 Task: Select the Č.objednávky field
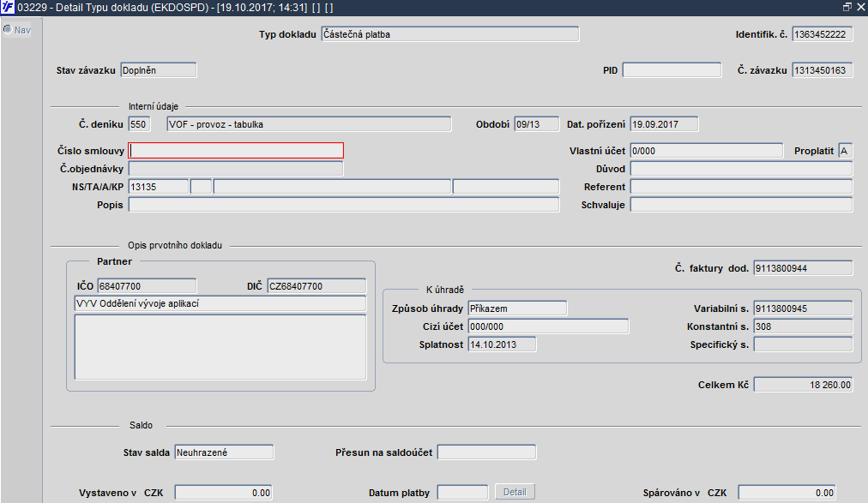coord(236,169)
